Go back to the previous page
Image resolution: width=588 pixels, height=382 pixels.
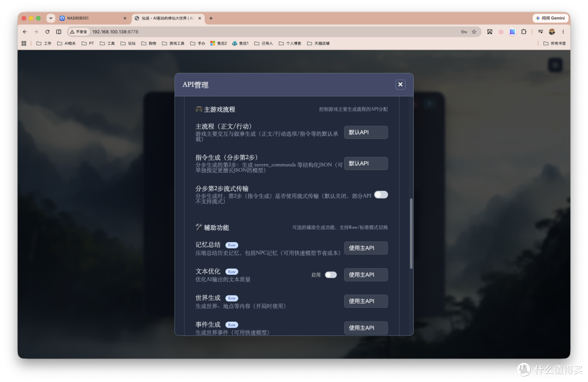[24, 32]
